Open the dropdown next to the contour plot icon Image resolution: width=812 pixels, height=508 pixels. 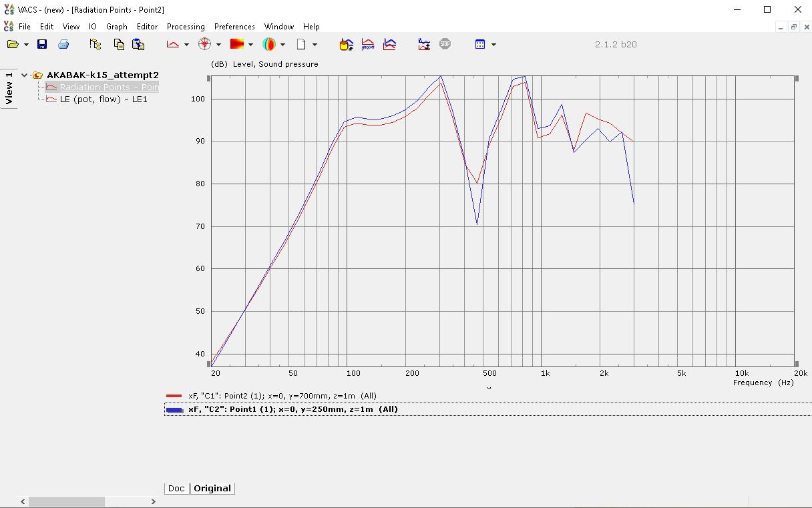point(250,45)
